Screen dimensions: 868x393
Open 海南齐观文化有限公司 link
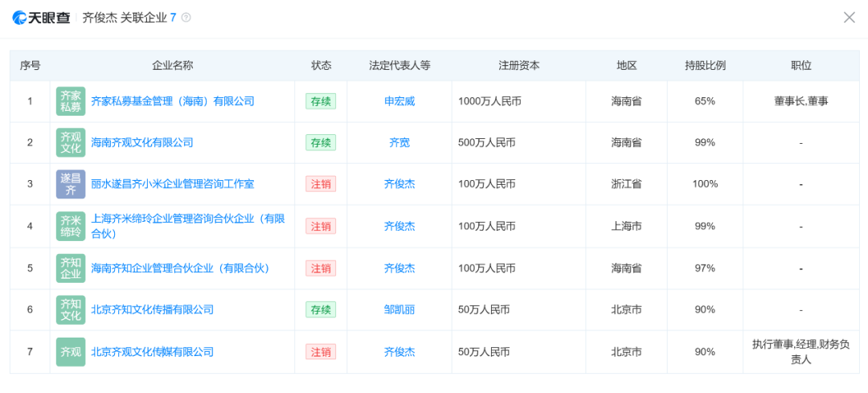tap(142, 143)
